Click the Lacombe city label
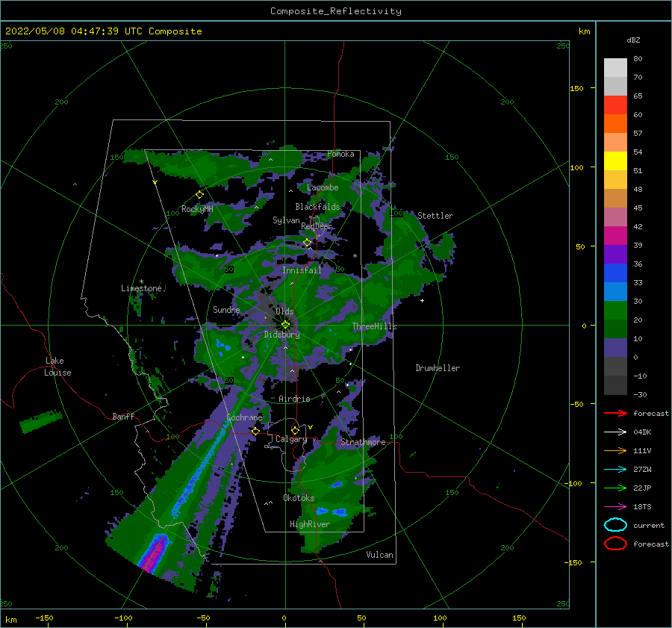Image resolution: width=672 pixels, height=628 pixels. 323,187
